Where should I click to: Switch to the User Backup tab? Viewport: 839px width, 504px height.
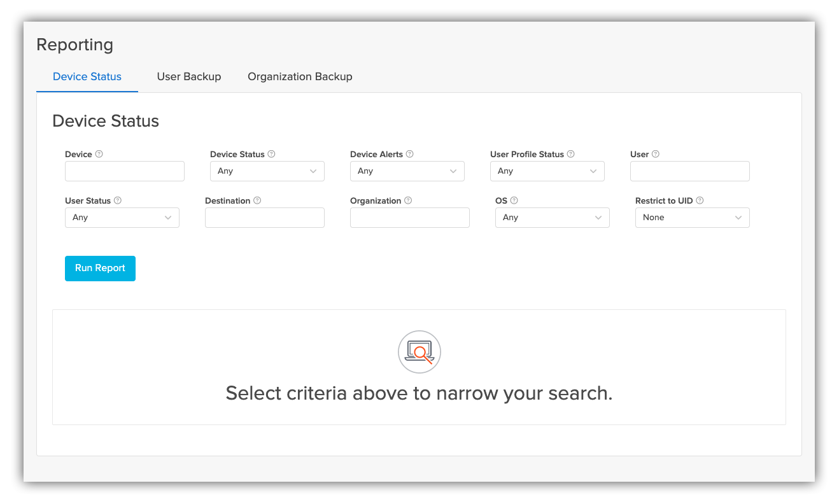188,76
